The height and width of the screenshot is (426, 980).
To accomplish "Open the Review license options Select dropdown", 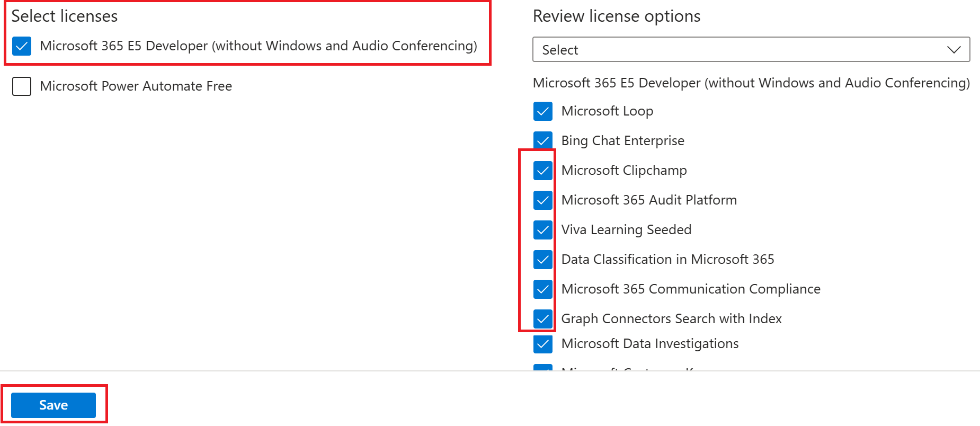I will pyautogui.click(x=751, y=50).
